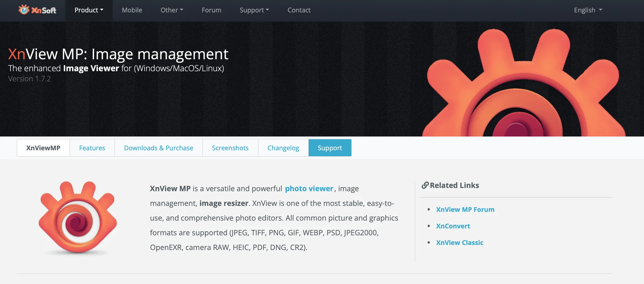Click the Related Links chain icon
The width and height of the screenshot is (644, 284).
pyautogui.click(x=425, y=185)
